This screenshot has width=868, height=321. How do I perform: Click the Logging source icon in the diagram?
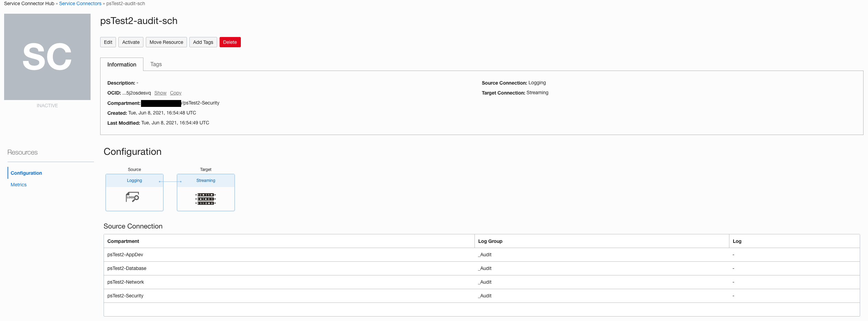click(x=132, y=197)
